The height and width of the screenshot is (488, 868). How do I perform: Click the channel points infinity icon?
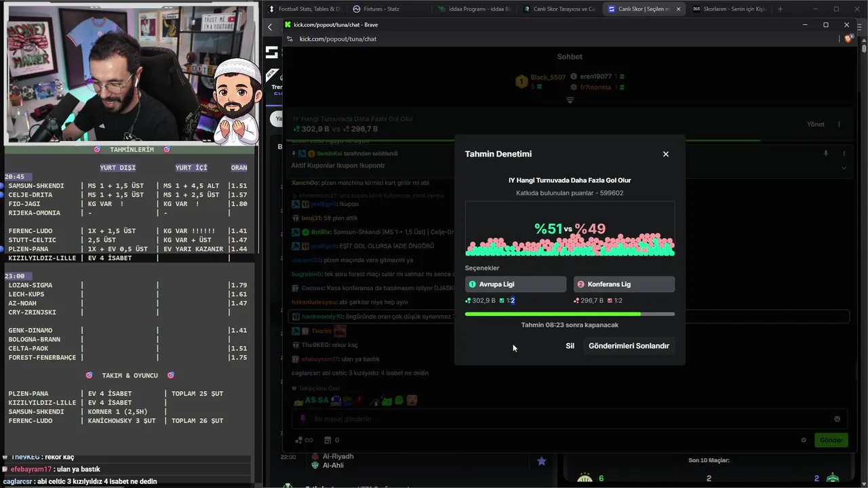pyautogui.click(x=304, y=440)
